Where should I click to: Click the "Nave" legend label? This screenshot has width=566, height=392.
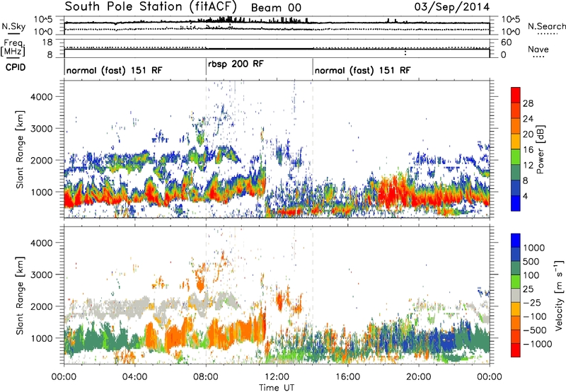538,49
